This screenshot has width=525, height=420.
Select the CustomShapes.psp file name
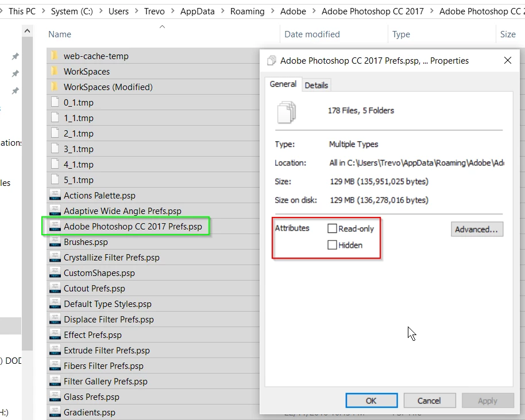99,273
